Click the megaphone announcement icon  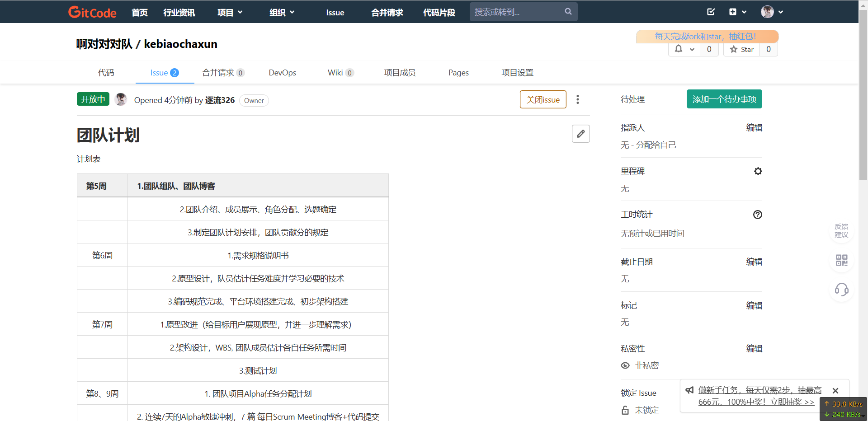point(689,390)
